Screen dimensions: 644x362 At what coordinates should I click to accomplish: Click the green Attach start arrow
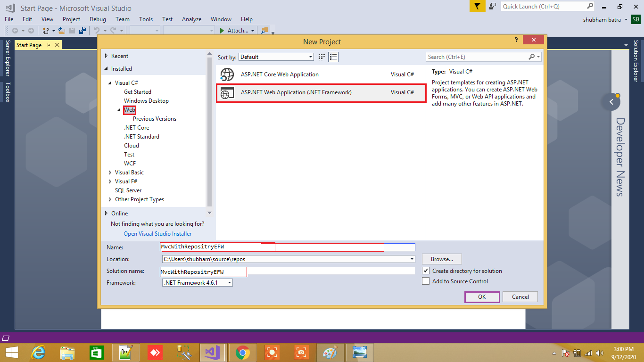click(x=222, y=31)
